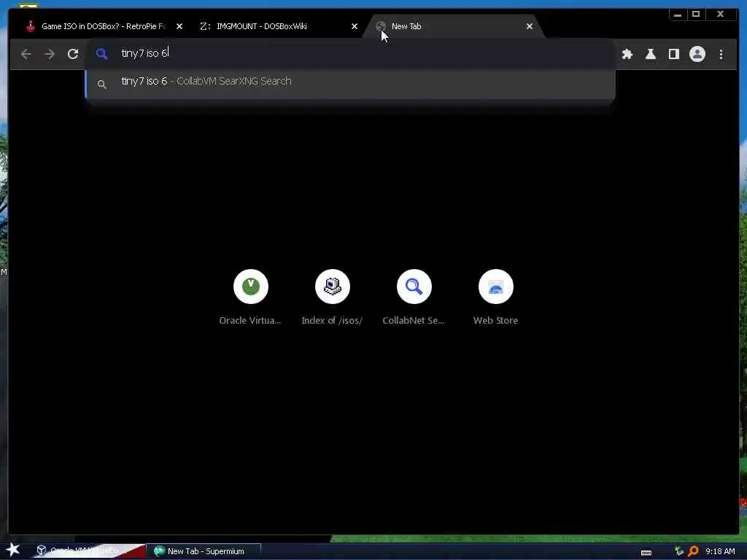
Task: Click magnifier icon beside tiny7 iso 6 suggestion
Action: [101, 85]
